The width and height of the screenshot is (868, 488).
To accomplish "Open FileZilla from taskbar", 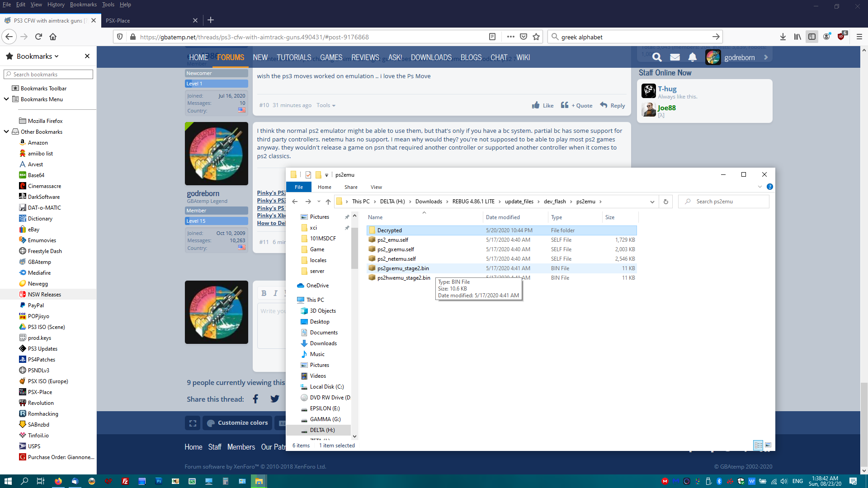I will coord(125,481).
